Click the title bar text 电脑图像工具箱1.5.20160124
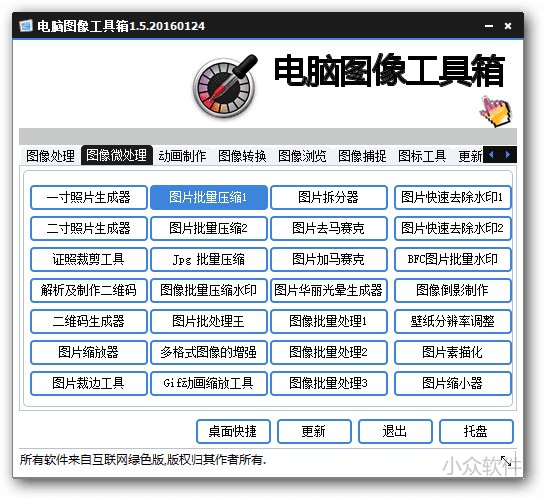 click(121, 26)
